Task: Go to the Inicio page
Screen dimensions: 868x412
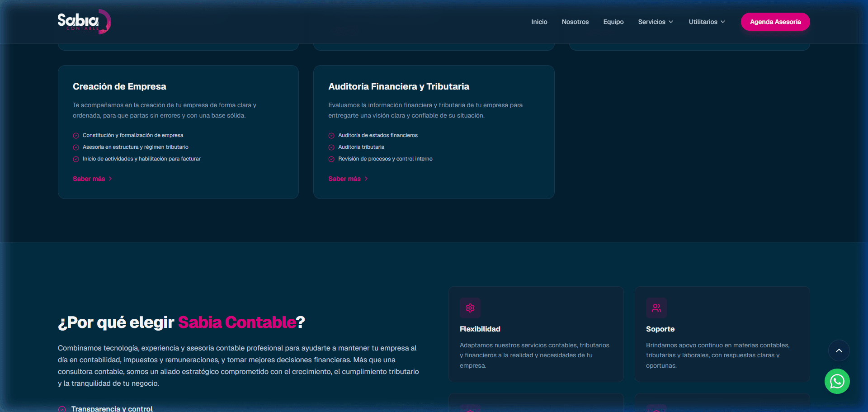Action: tap(539, 22)
